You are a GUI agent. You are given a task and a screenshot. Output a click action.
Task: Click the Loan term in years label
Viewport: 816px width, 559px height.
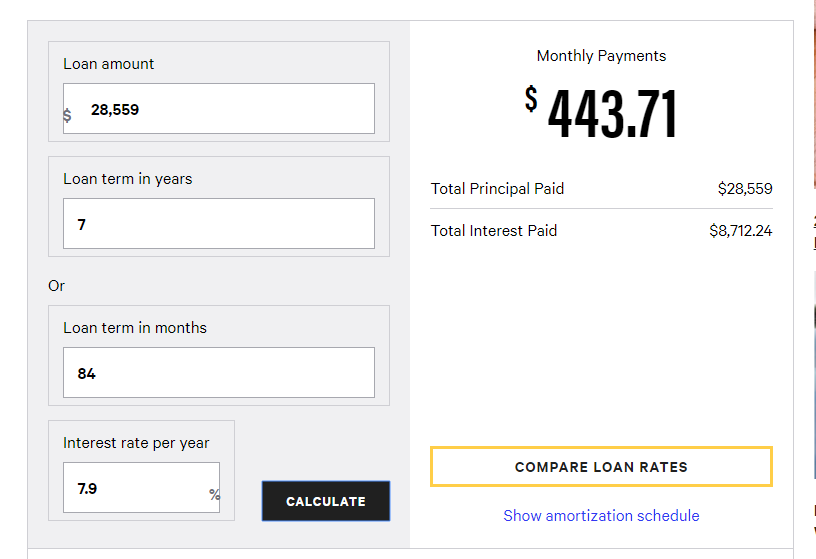128,179
